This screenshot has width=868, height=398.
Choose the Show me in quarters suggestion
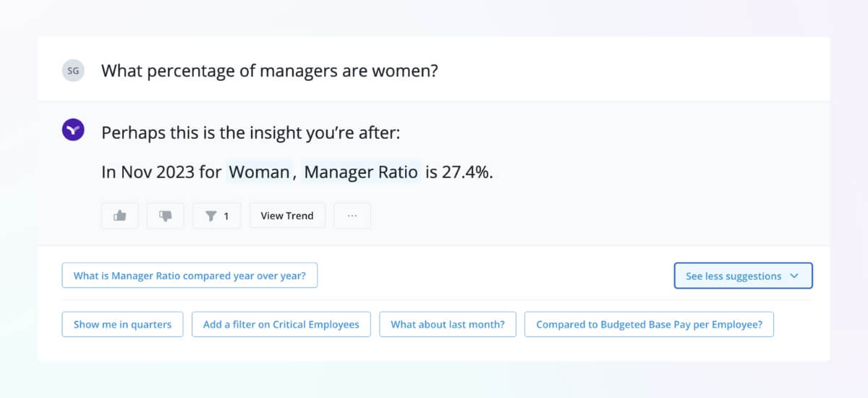122,324
